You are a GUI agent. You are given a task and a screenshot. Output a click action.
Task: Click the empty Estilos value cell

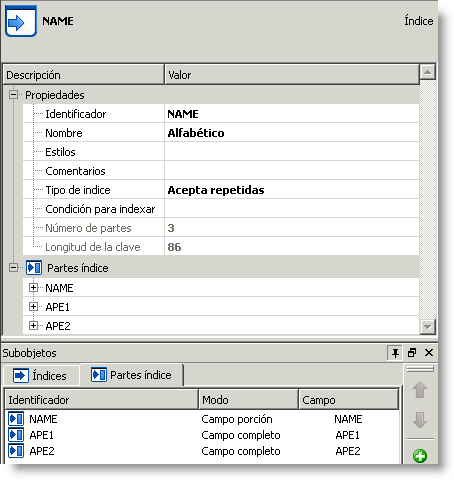[x=292, y=152]
